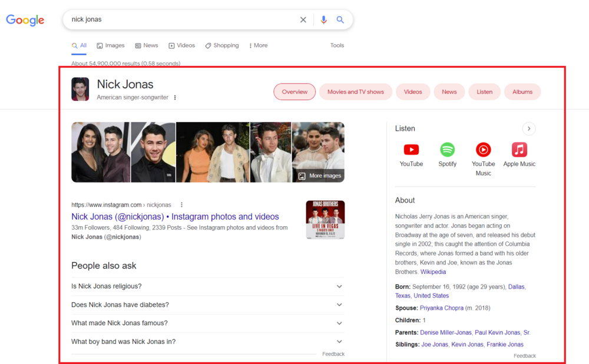Open Spotify listen icon
This screenshot has height=364, width=589.
(448, 150)
